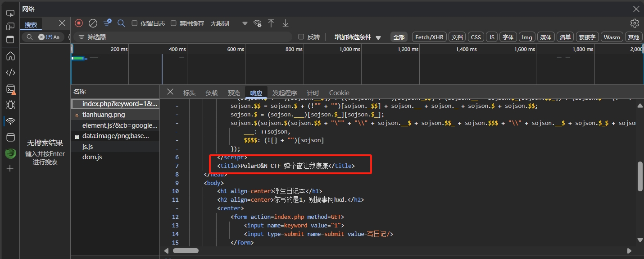The height and width of the screenshot is (259, 644).
Task: Click the dock layout icon in sidebar
Action: pyautogui.click(x=10, y=40)
